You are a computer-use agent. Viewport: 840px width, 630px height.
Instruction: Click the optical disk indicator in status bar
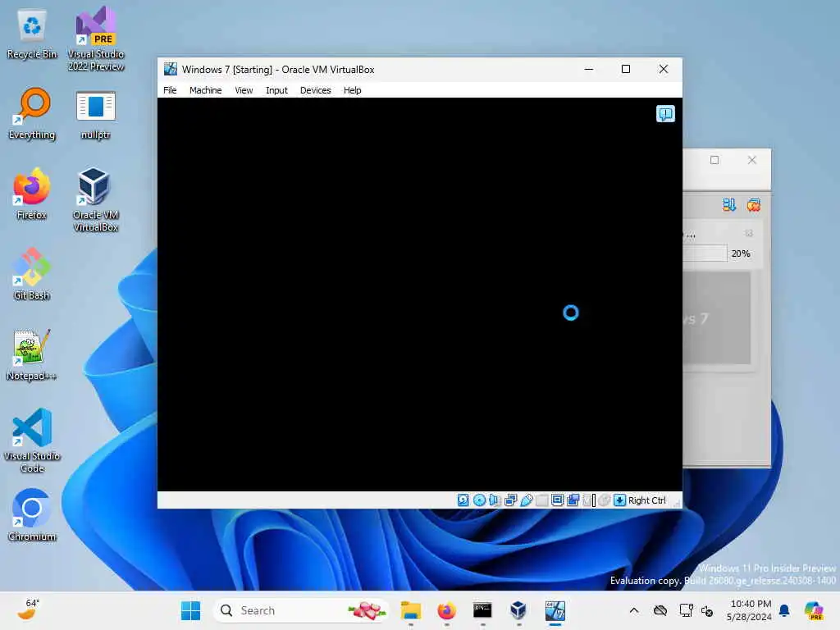(x=479, y=500)
